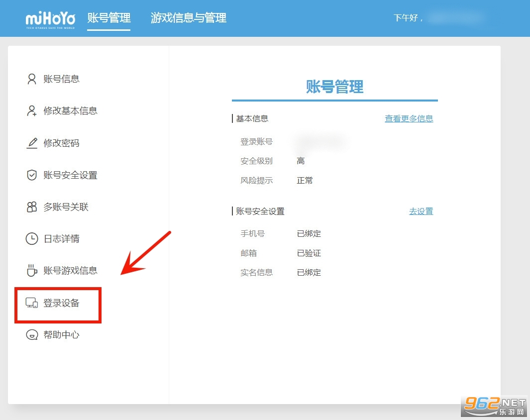
Task: Click the blurred username in header
Action: coord(455,18)
